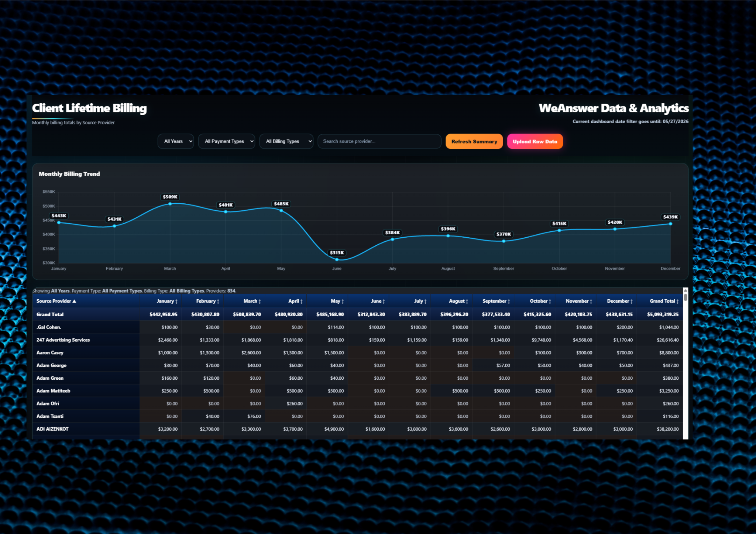Select the 'Aaron Casey' provider row

[357, 353]
